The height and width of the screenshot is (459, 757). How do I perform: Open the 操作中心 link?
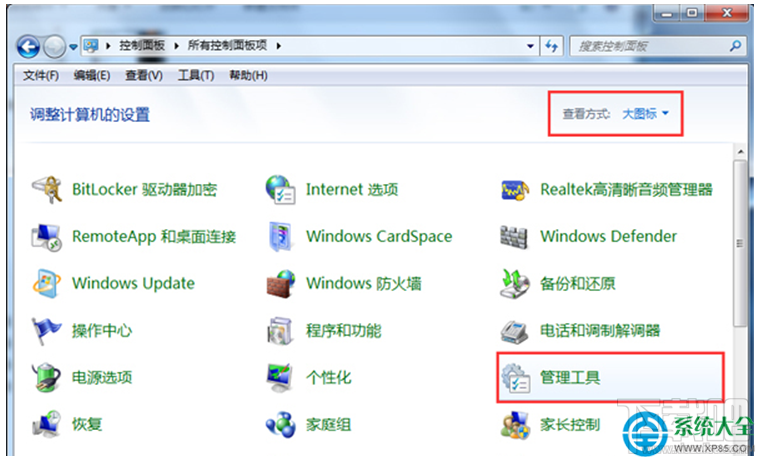[x=102, y=331]
